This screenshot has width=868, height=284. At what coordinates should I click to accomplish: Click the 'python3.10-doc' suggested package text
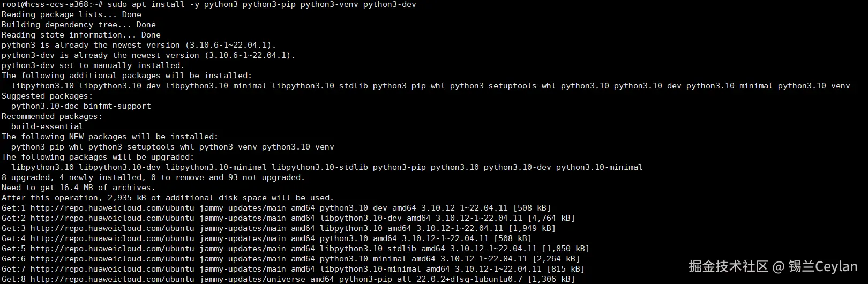(44, 106)
